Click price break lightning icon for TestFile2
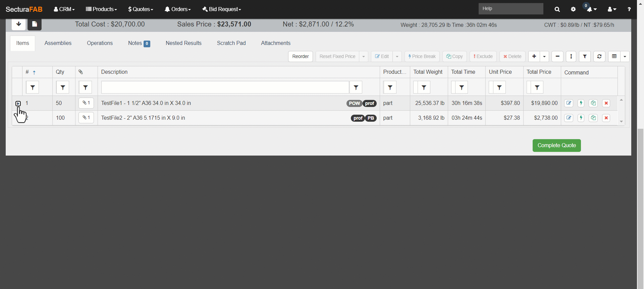This screenshot has height=289, width=644. [581, 118]
